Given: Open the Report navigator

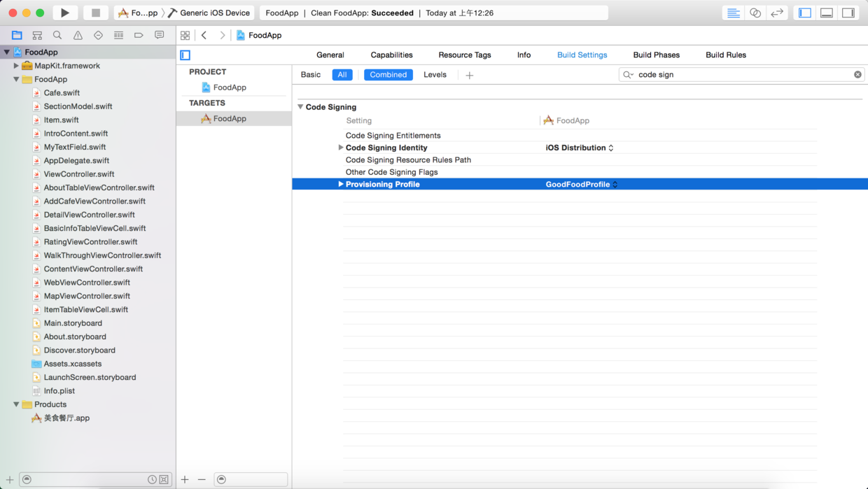Looking at the screenshot, I should [x=159, y=35].
